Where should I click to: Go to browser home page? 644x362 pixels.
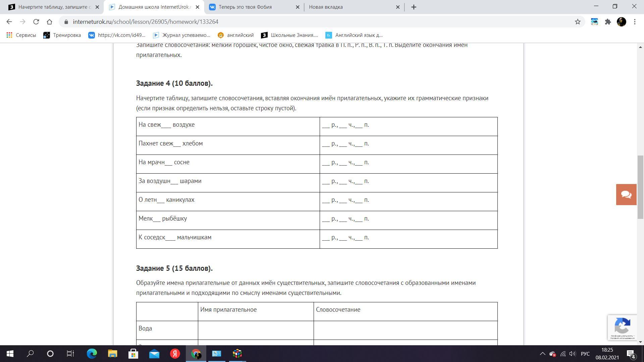pos(49,22)
